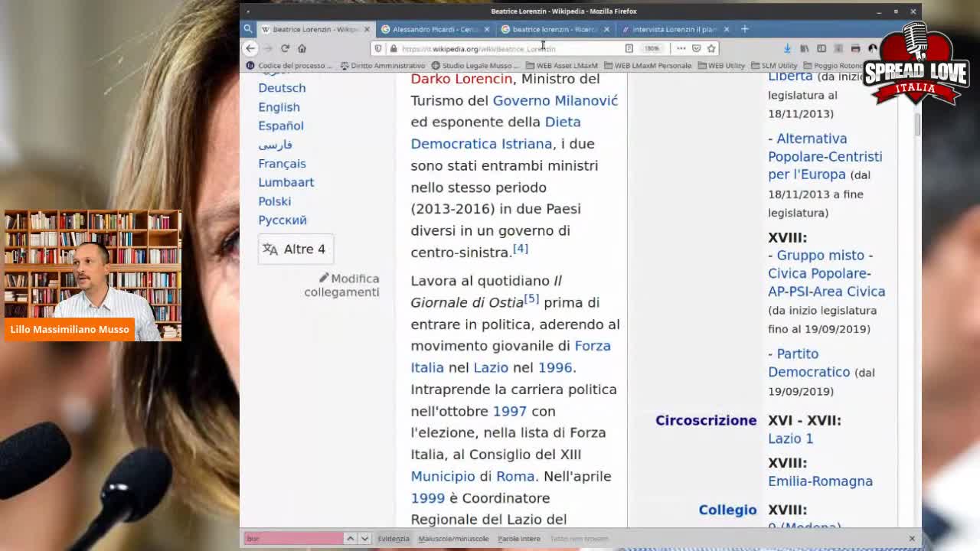Switch to beatrice lorenzin Ricerca tab
Viewport: 980px width, 551px height.
(x=554, y=29)
